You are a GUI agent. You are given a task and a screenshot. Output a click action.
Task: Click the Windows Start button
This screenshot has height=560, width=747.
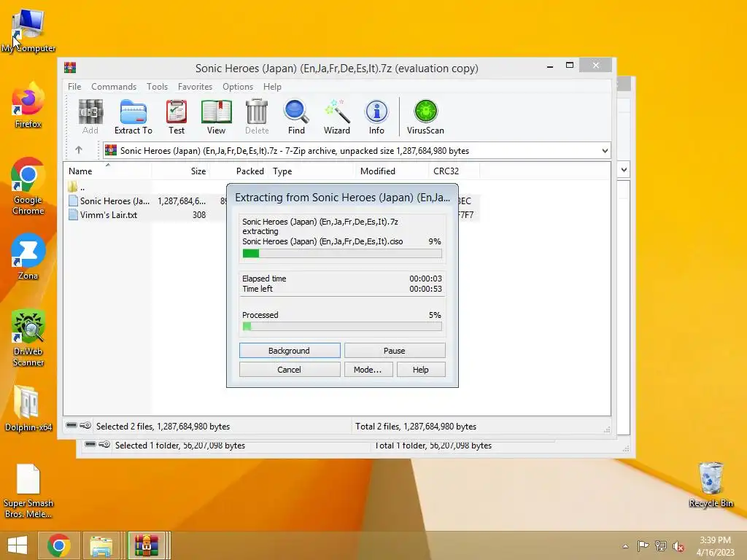[x=18, y=545]
